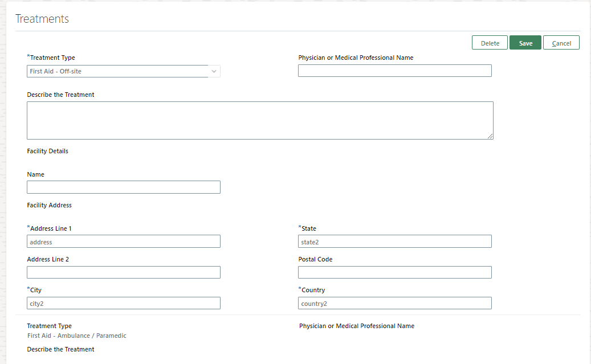This screenshot has height=364, width=591.
Task: Grab the treatment description resize handle
Action: (490, 136)
